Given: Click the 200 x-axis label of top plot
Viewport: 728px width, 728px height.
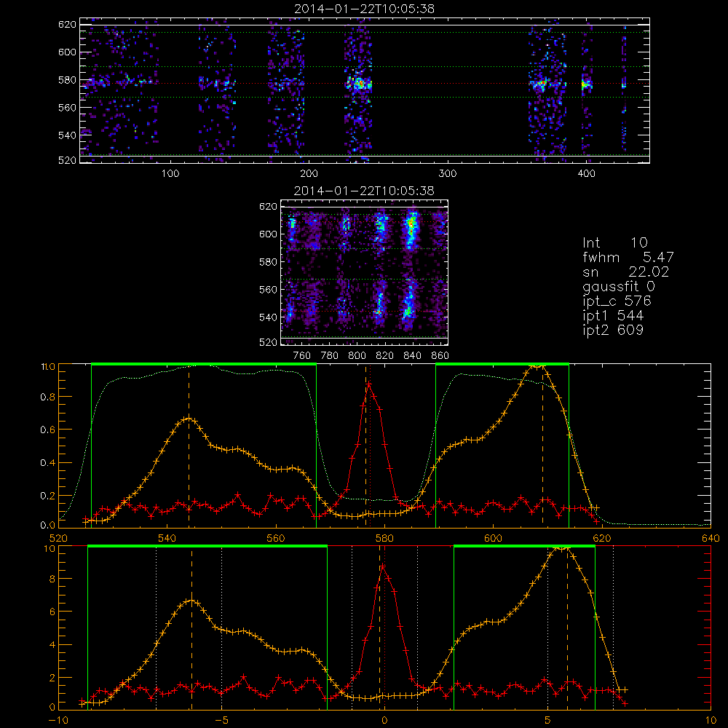Looking at the screenshot, I should pyautogui.click(x=309, y=174).
